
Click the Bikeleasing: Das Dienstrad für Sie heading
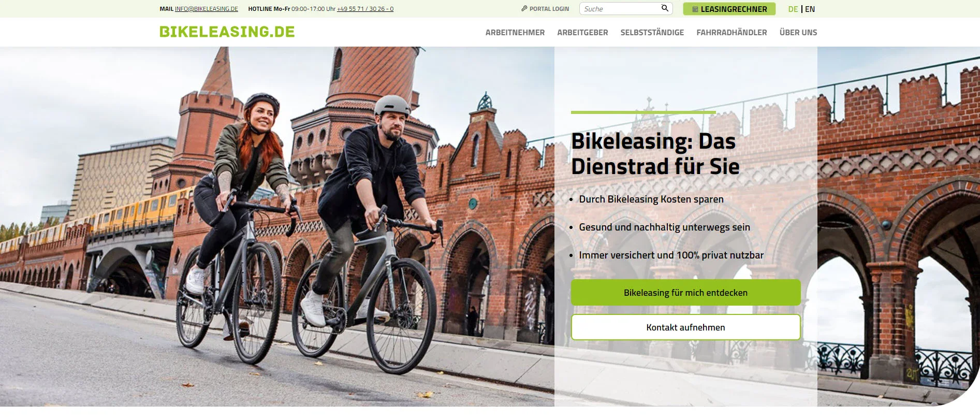coord(655,154)
